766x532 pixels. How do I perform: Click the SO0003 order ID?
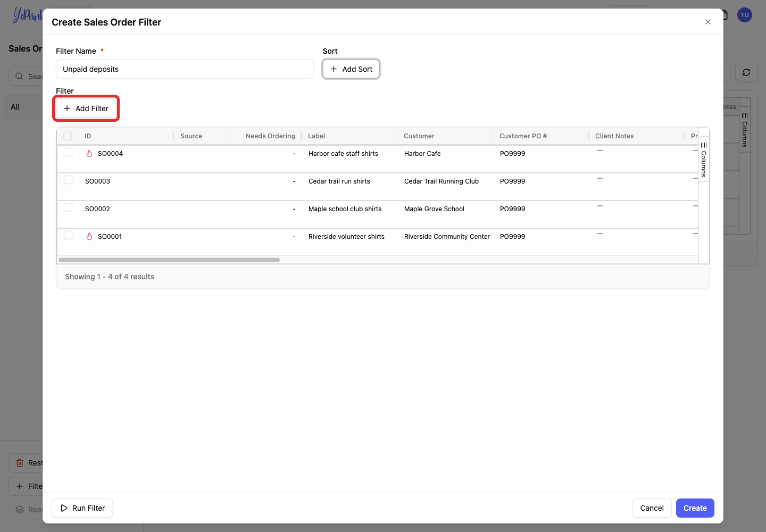coord(97,181)
